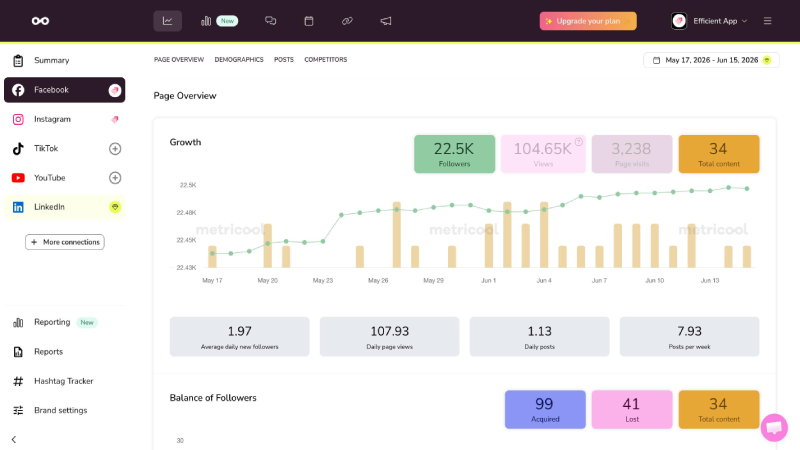Click the plus icon to connect TikTok
The width and height of the screenshot is (800, 450).
click(115, 148)
